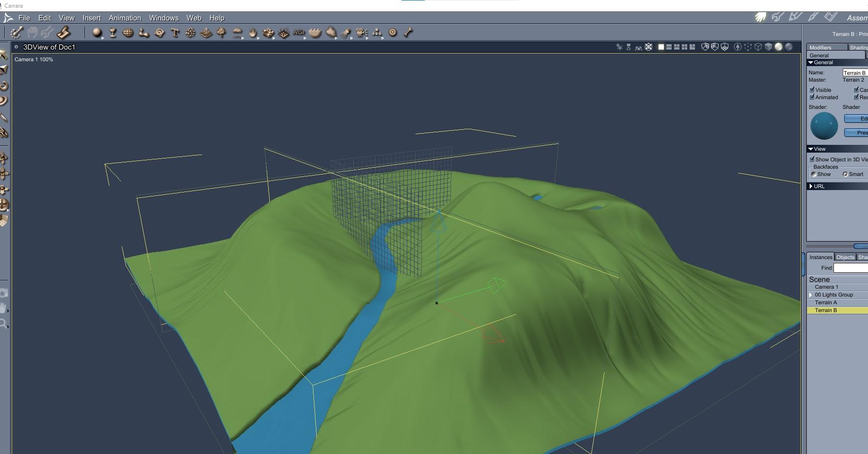Switch to the Modifiers tab
This screenshot has height=454, width=868.
(x=827, y=48)
